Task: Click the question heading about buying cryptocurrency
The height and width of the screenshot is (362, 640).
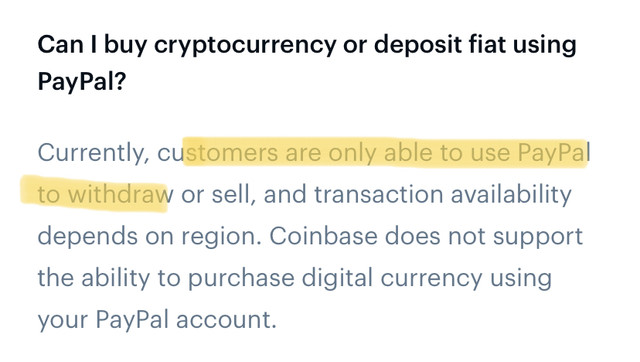Action: coord(307,62)
